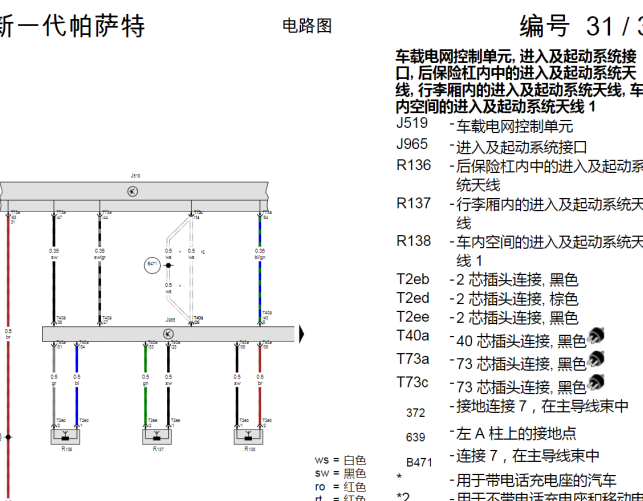
Task: Click the ws = 白色 color legend entry
Action: coord(340,460)
